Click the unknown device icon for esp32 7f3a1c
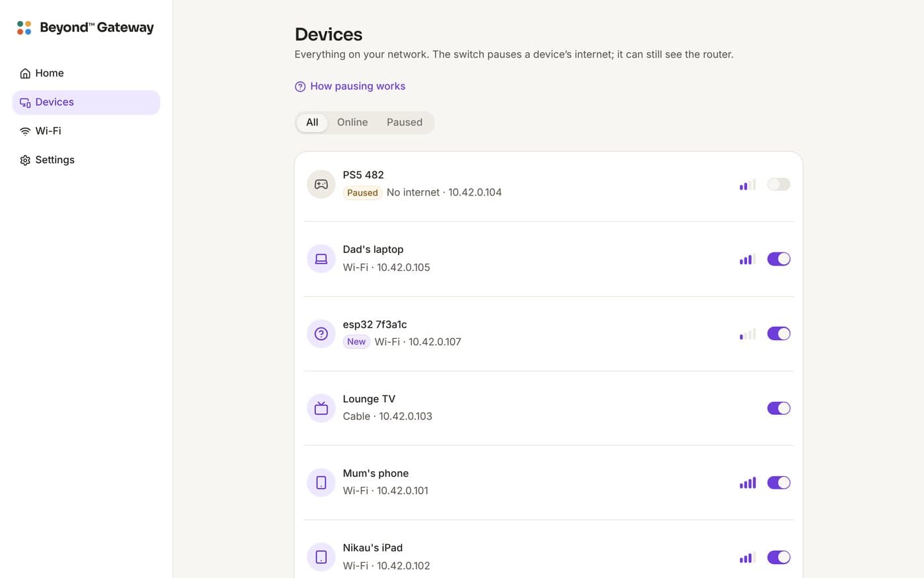Viewport: 924px width, 578px height. pyautogui.click(x=321, y=334)
